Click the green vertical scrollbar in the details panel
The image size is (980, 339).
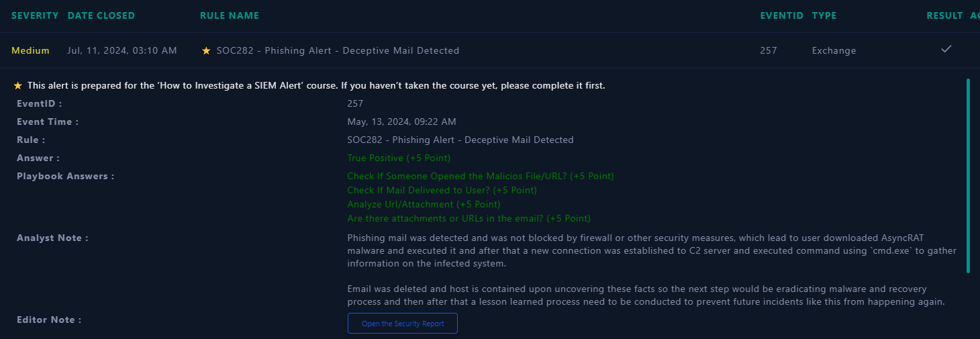click(968, 176)
